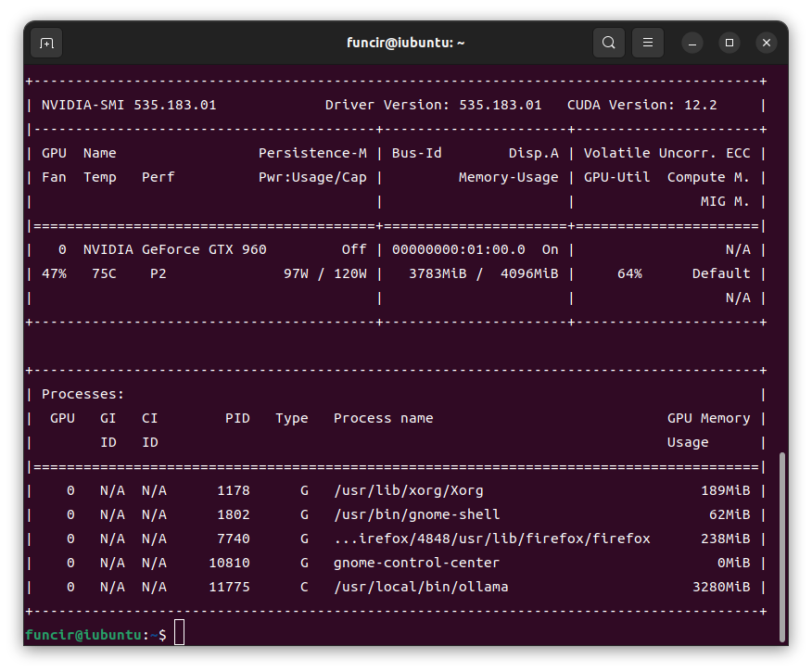This screenshot has width=812, height=672.
Task: Click the Compute M. header
Action: point(708,178)
